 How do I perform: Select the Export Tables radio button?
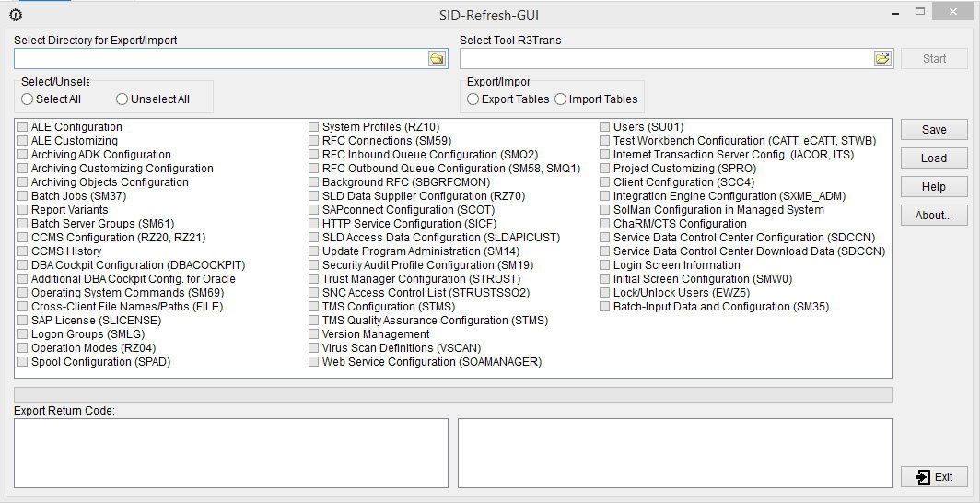tap(472, 99)
